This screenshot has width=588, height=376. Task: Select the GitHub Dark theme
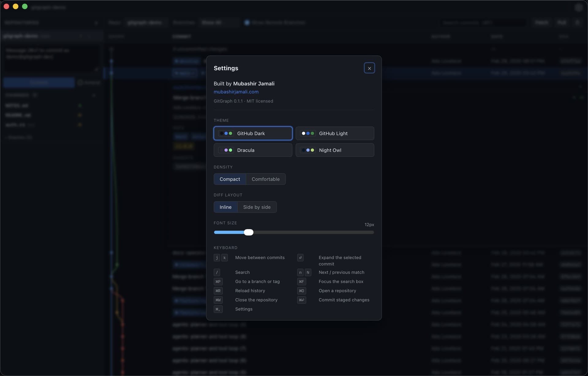pyautogui.click(x=253, y=133)
